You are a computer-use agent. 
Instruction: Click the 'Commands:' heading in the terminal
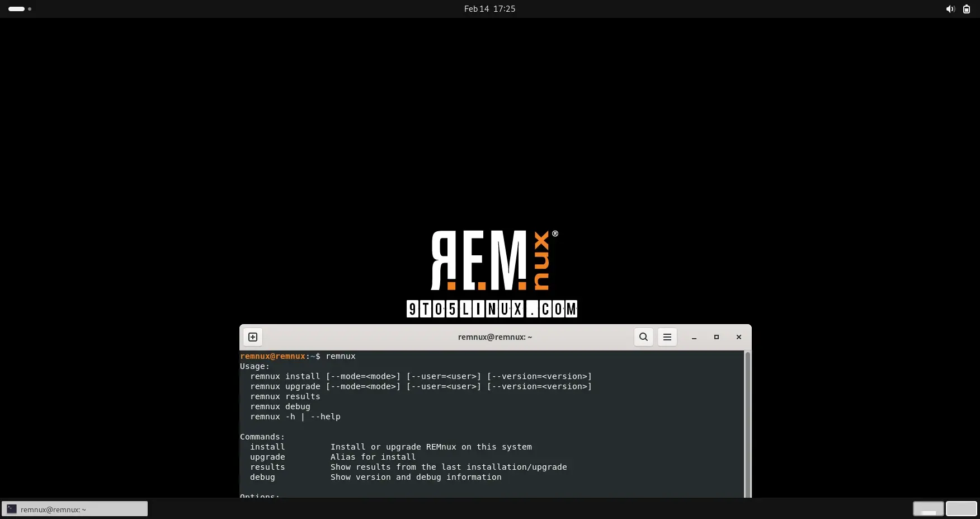point(262,437)
